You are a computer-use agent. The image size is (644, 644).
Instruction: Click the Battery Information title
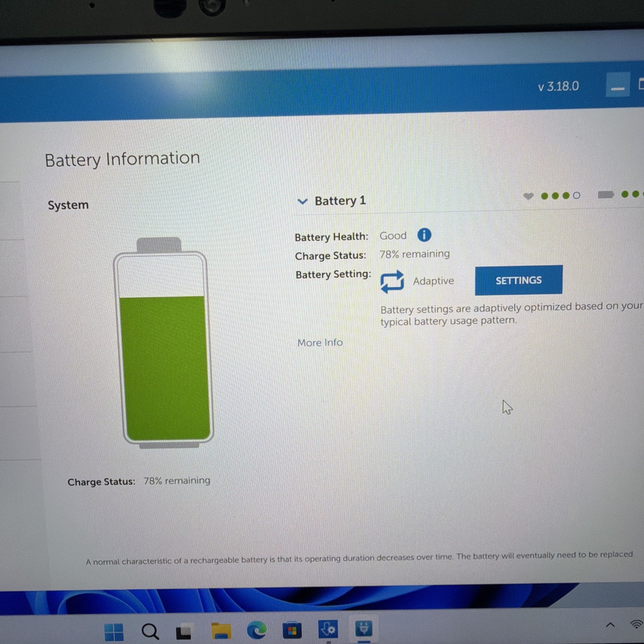point(122,159)
